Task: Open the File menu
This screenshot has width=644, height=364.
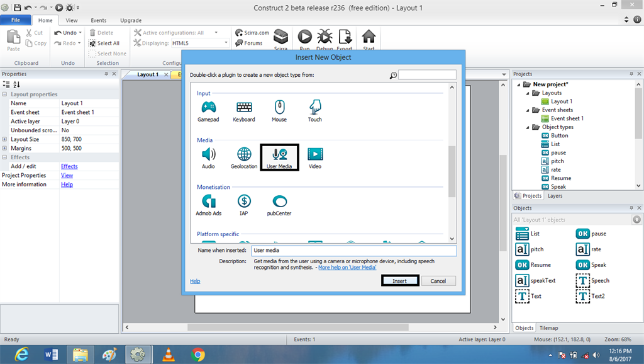Action: 16,20
